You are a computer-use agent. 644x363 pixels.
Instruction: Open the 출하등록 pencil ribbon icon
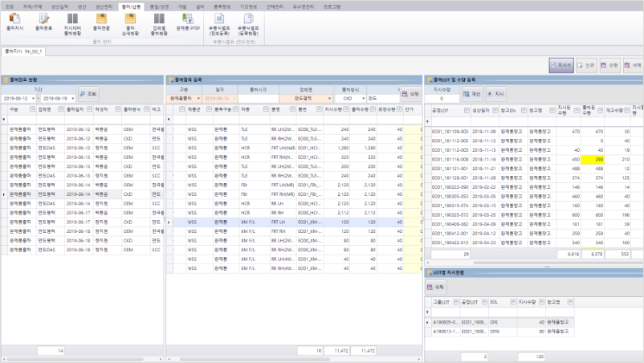point(43,22)
